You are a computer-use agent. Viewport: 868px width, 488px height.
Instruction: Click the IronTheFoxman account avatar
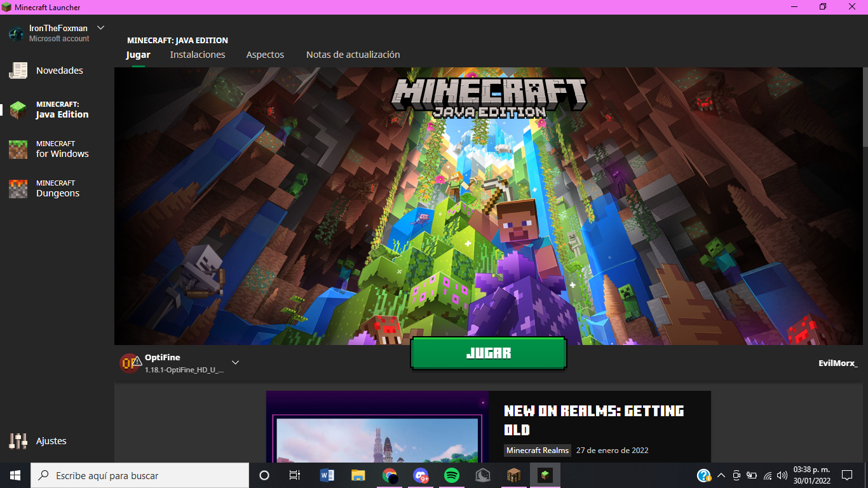pyautogui.click(x=17, y=33)
